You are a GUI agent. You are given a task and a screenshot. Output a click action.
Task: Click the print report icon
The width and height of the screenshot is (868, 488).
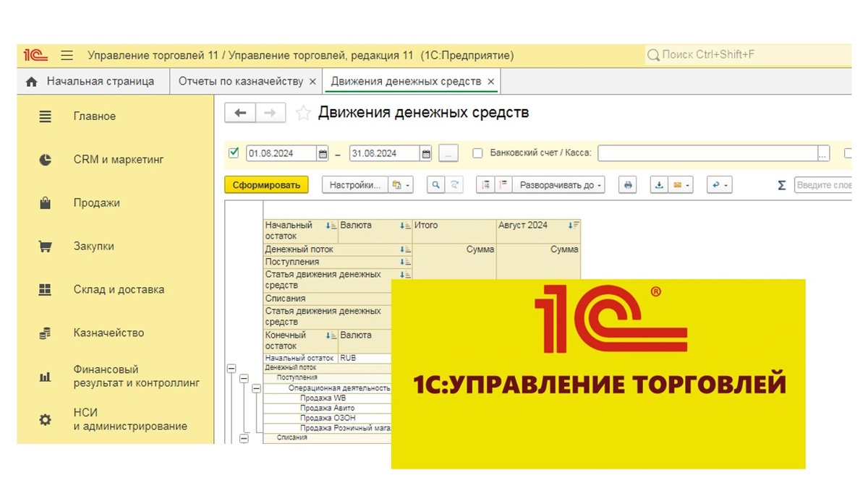tap(627, 184)
